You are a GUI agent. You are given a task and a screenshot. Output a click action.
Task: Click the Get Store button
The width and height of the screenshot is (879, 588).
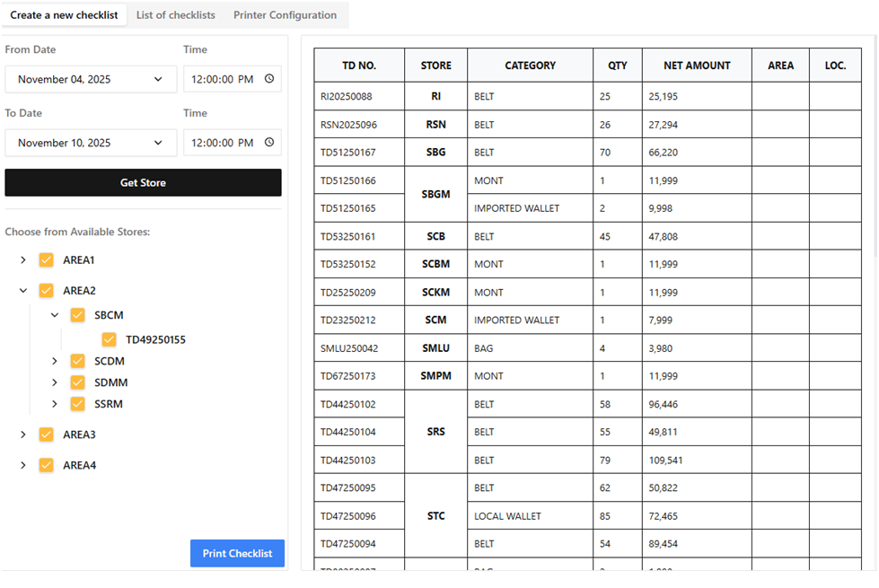[x=143, y=182]
